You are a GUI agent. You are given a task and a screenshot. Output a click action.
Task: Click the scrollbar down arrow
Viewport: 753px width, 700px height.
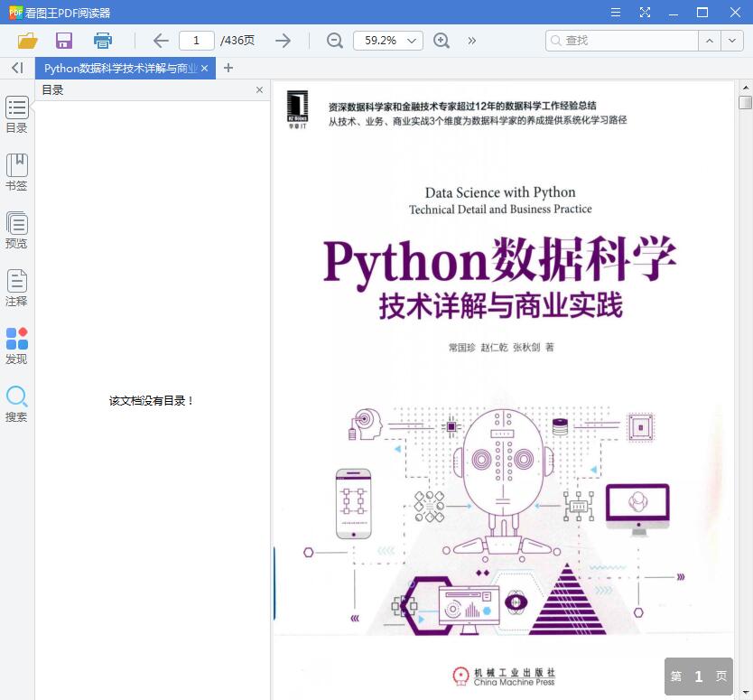coord(745,693)
